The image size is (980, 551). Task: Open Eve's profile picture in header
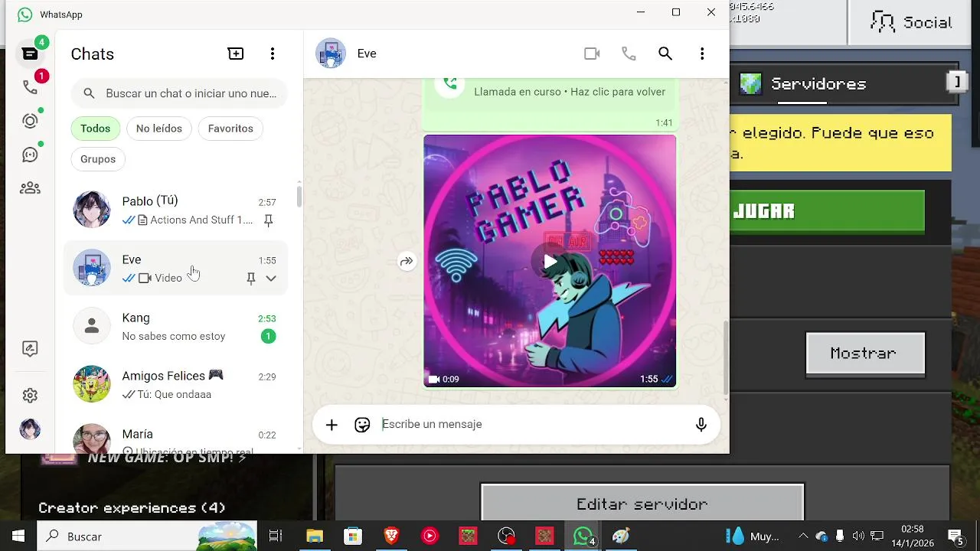click(331, 54)
